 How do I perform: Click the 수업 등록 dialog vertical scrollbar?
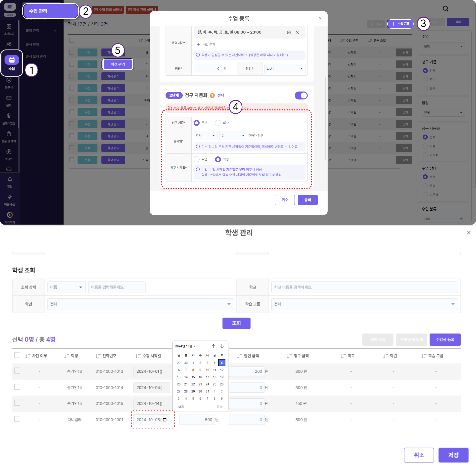pos(326,118)
